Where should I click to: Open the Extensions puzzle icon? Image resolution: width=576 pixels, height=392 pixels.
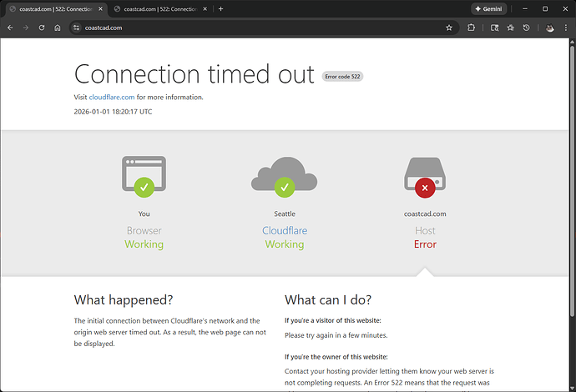click(472, 28)
